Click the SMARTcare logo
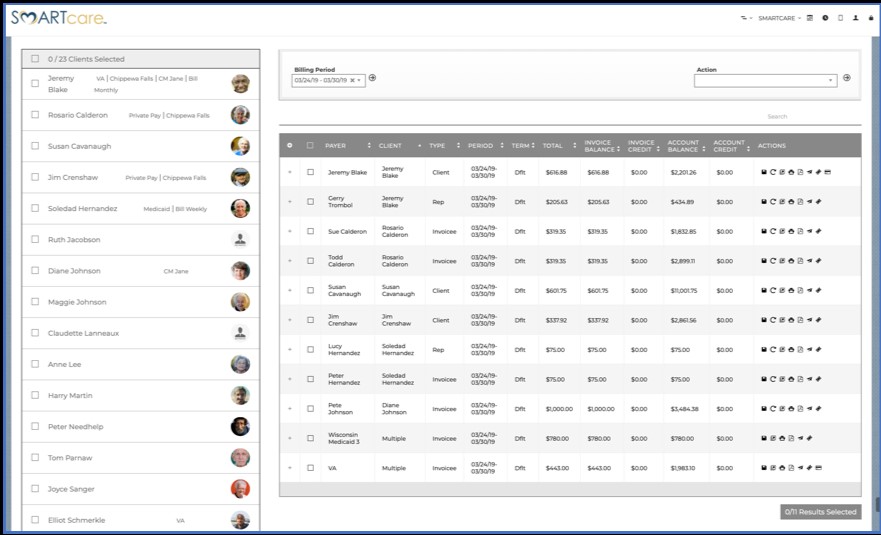The image size is (881, 535). pyautogui.click(x=58, y=18)
